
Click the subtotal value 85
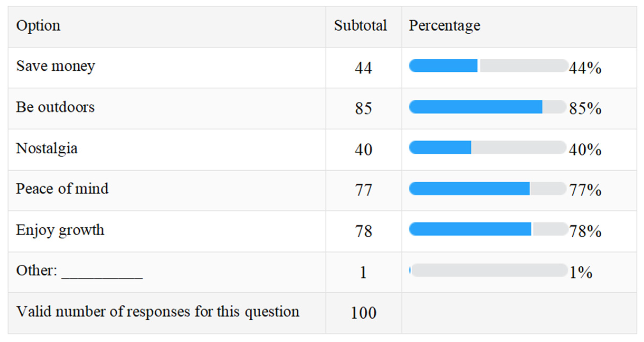click(363, 108)
